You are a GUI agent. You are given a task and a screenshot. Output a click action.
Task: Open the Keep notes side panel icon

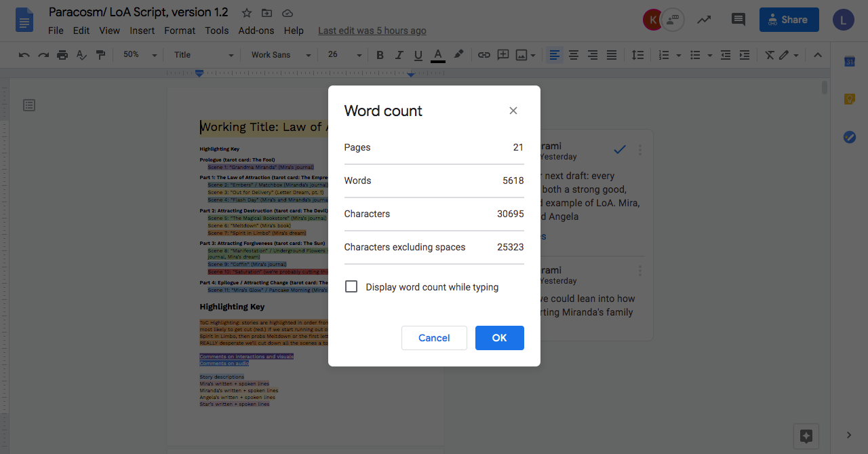point(849,99)
